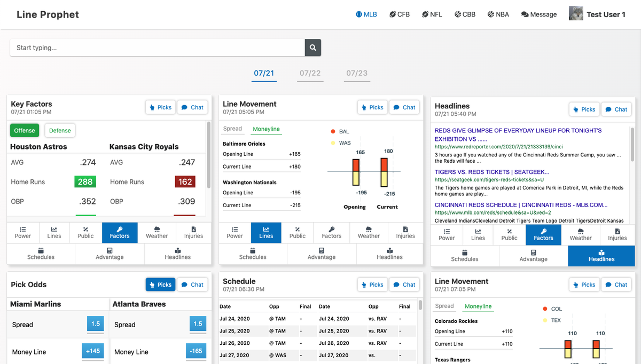
Task: Open Power tab in Headlines card
Action: click(x=447, y=235)
